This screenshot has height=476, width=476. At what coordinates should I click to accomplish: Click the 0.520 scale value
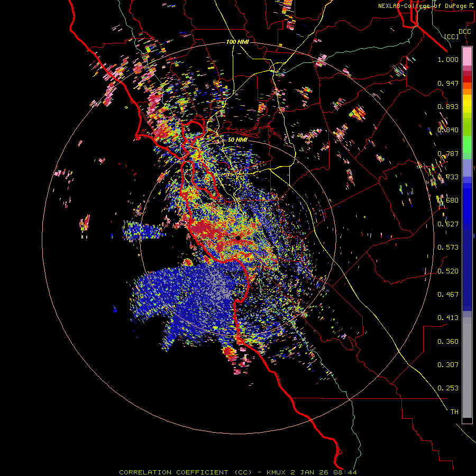pyautogui.click(x=448, y=271)
